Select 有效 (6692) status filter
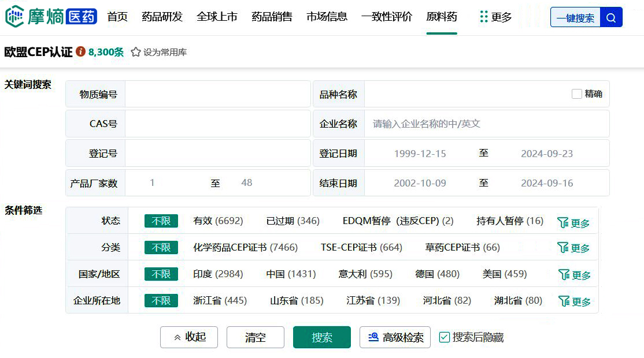 coord(218,221)
